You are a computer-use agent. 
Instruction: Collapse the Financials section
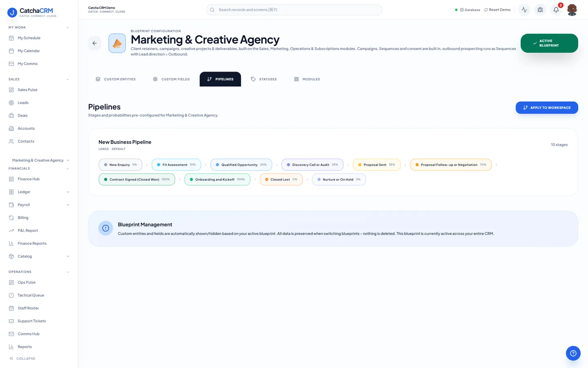pos(68,168)
